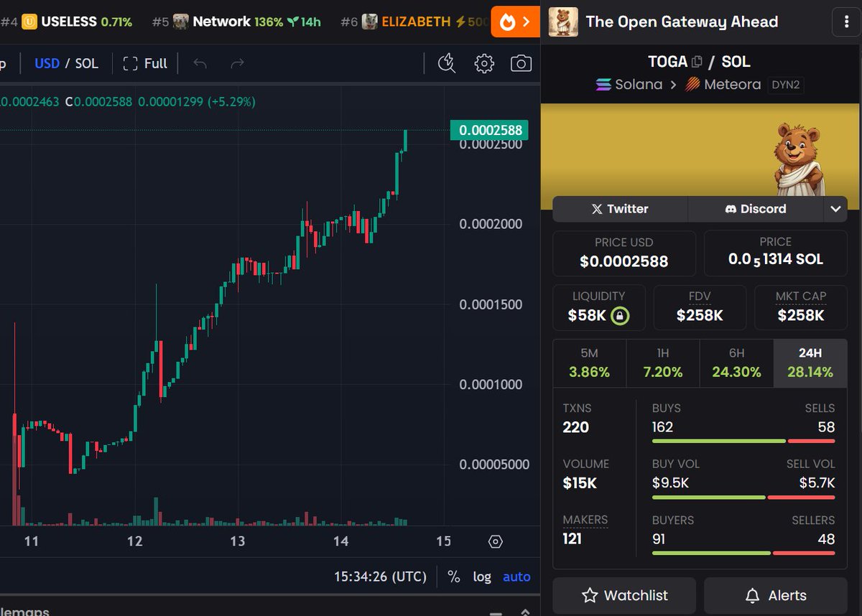This screenshot has height=616, width=862.
Task: Open chart settings with the gear icon
Action: pos(483,63)
